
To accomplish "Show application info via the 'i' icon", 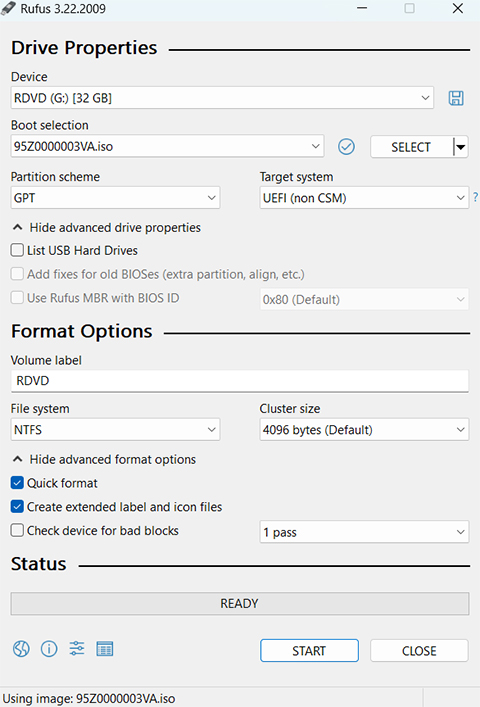I will coord(49,649).
